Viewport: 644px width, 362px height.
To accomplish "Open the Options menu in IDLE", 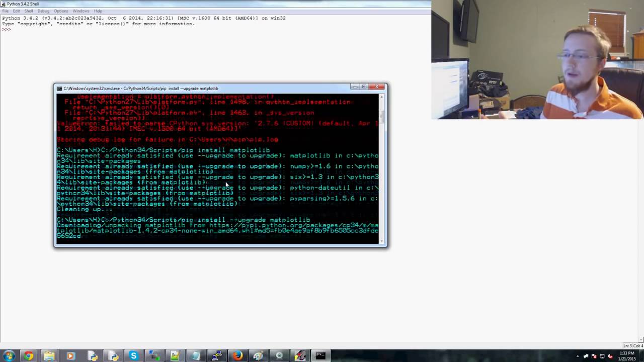I will [x=61, y=11].
